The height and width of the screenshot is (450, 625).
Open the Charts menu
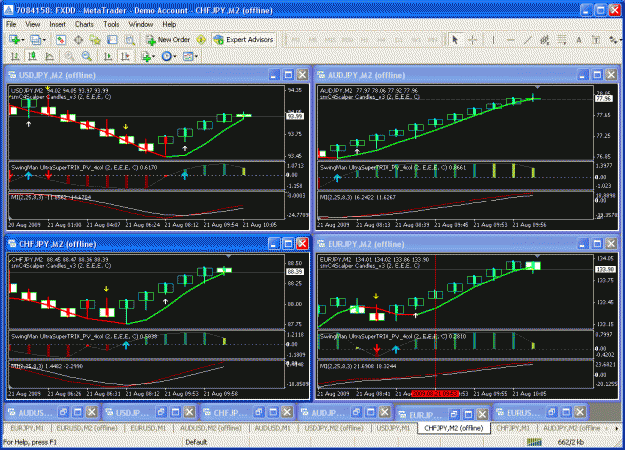point(84,24)
